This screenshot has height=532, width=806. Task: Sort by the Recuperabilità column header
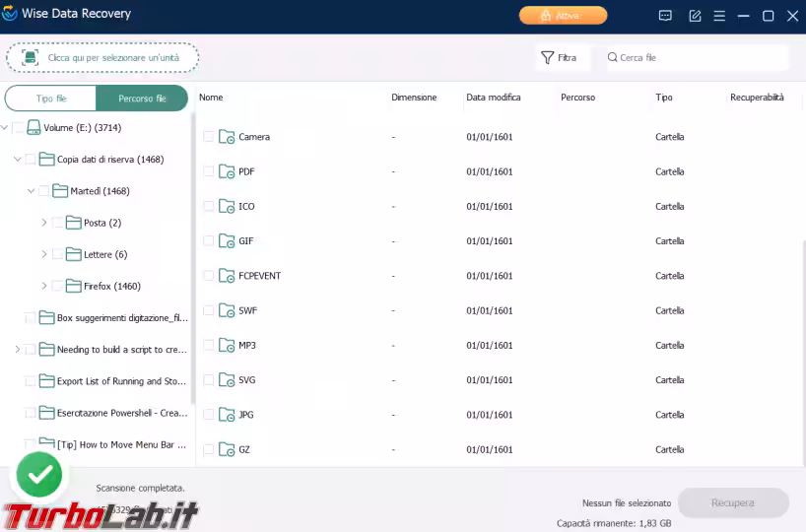(757, 98)
